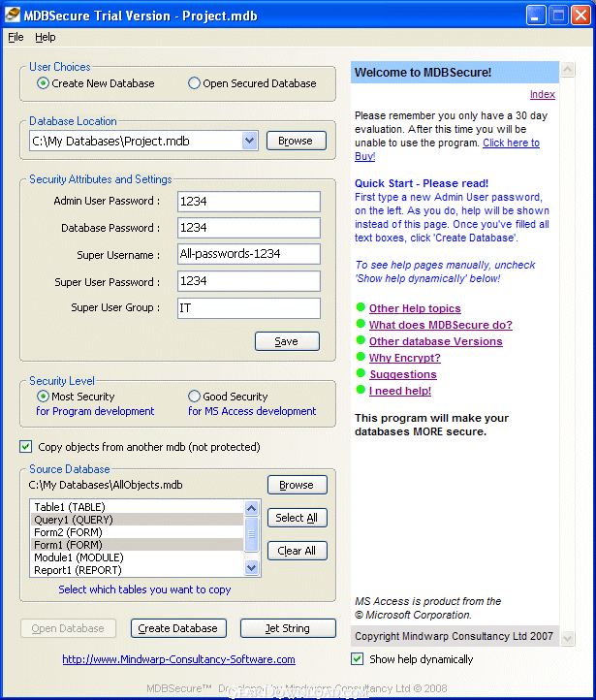This screenshot has width=596, height=700.
Task: Expand the Database Location dropdown arrow
Action: coord(250,141)
